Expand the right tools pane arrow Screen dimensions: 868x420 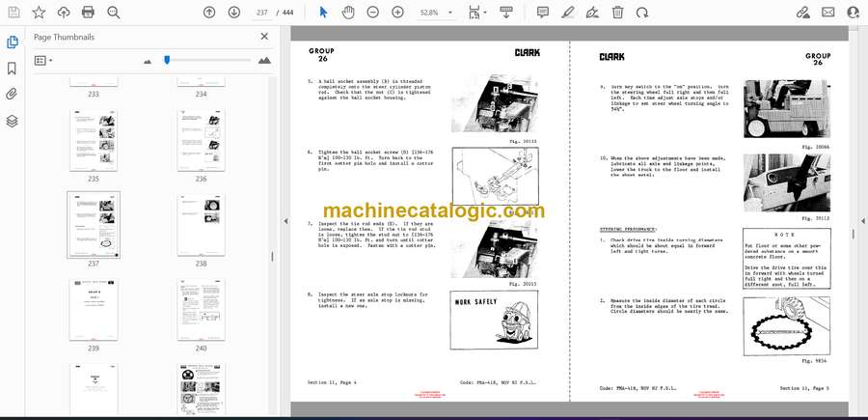tap(862, 220)
